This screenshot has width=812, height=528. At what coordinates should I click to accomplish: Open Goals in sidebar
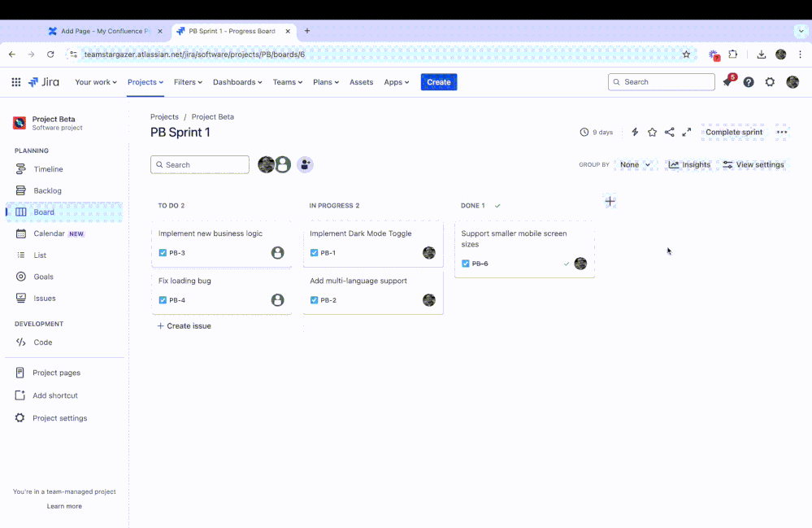(64, 277)
